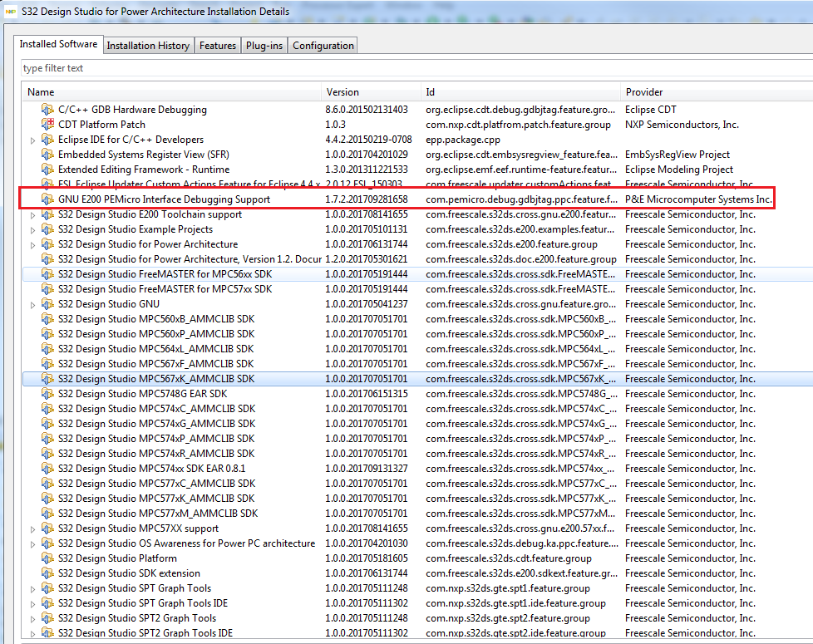This screenshot has width=813, height=644.
Task: Expand S32 Design Studio SPT Graph Tools
Action: 32,589
